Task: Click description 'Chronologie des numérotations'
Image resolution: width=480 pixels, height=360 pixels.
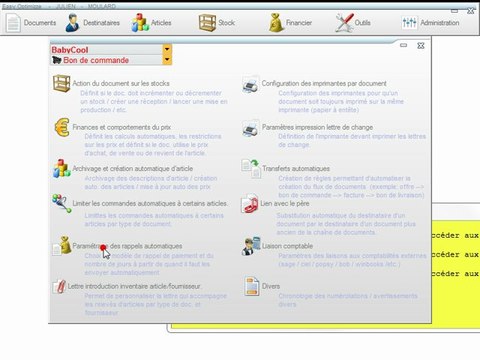Action: pos(348,300)
